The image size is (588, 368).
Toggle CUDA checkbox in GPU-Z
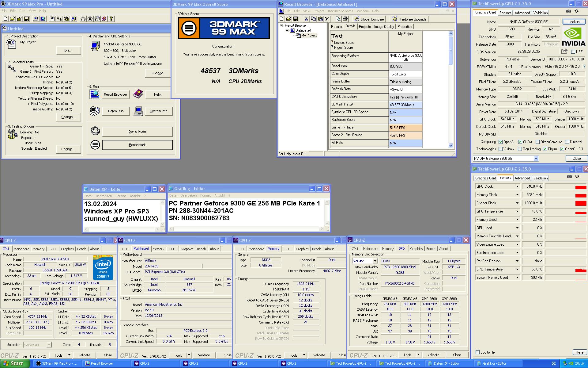pyautogui.click(x=520, y=142)
